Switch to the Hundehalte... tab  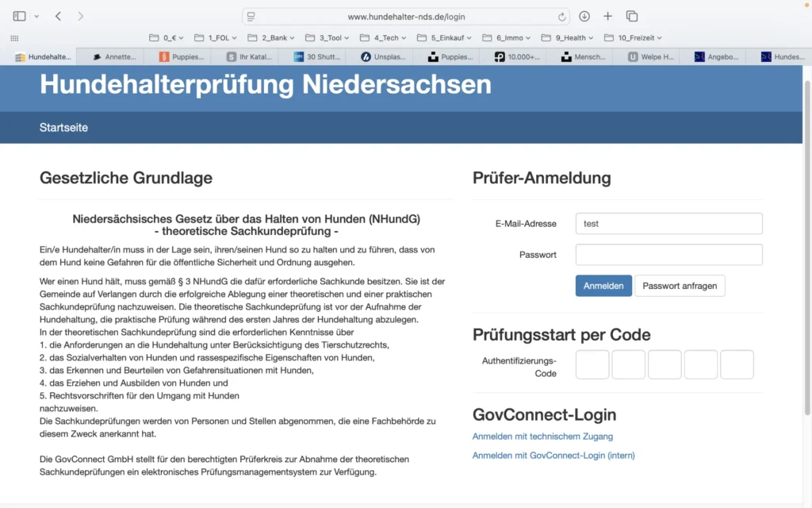click(x=43, y=57)
